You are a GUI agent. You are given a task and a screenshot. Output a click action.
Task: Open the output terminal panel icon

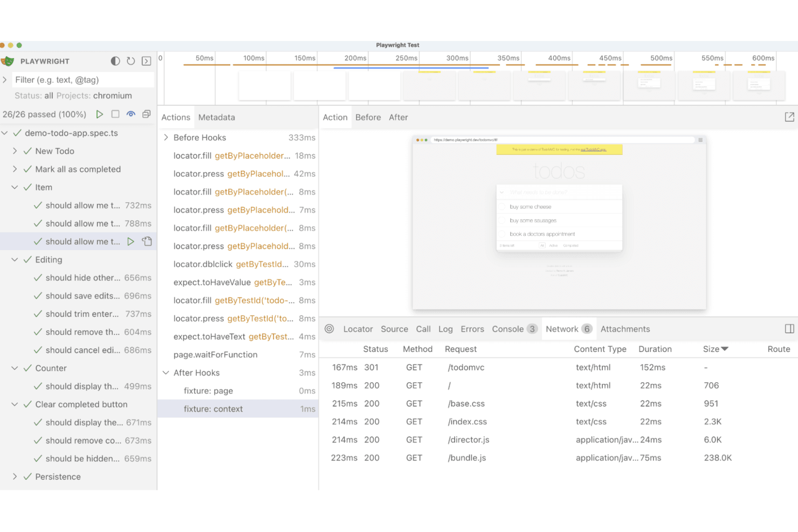pyautogui.click(x=146, y=61)
